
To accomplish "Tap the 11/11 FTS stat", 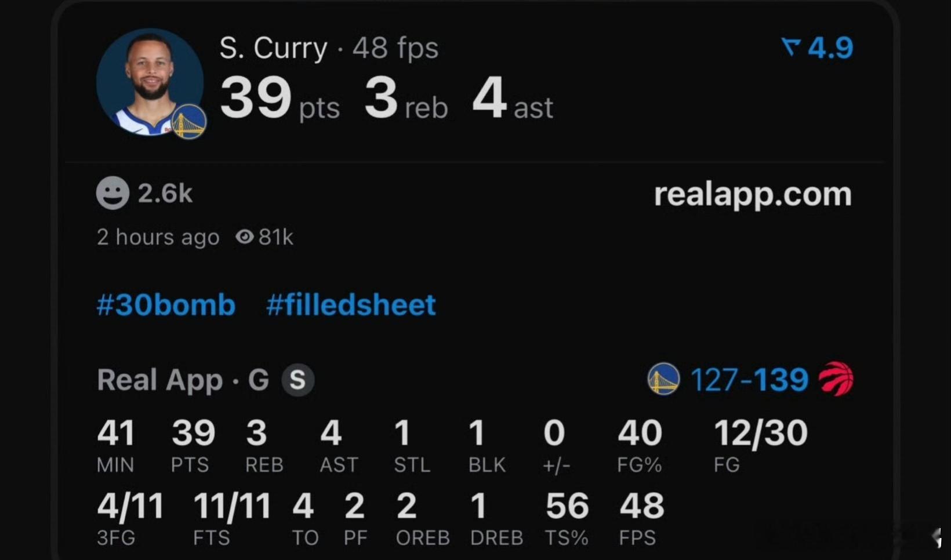I will click(232, 506).
